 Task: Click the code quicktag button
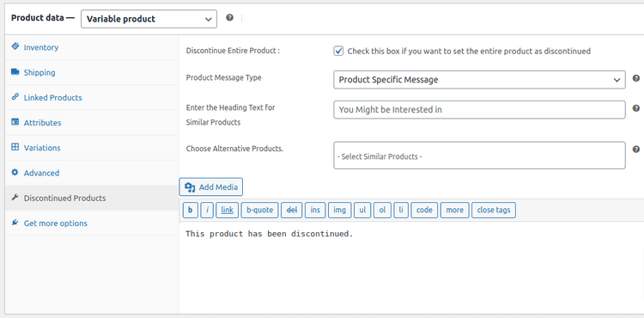click(424, 210)
